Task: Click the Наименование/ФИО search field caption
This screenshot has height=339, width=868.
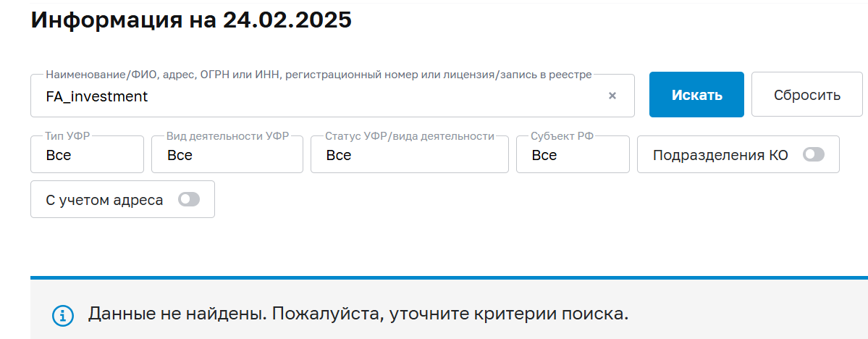Action: coord(319,75)
